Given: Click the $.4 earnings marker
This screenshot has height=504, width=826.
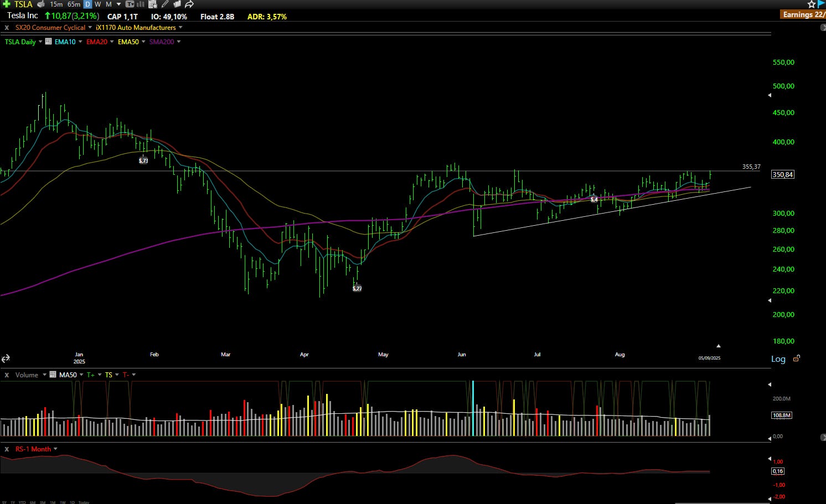Looking at the screenshot, I should coord(593,199).
